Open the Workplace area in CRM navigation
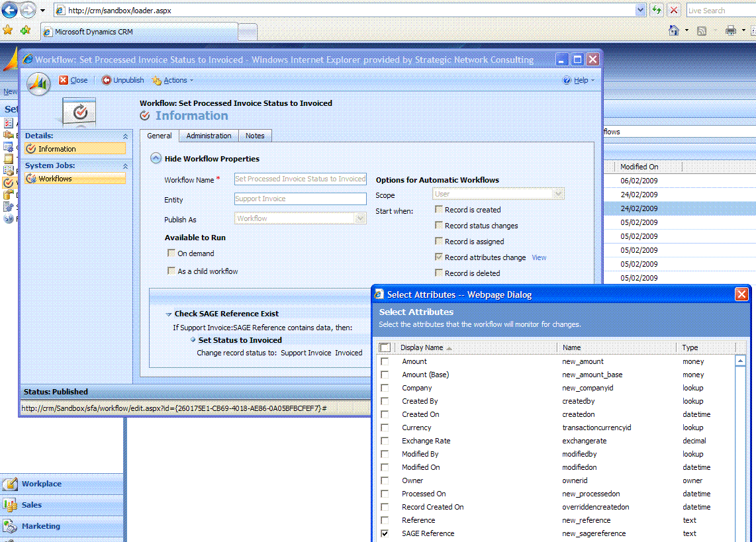Viewport: 756px width, 542px height. 62,484
